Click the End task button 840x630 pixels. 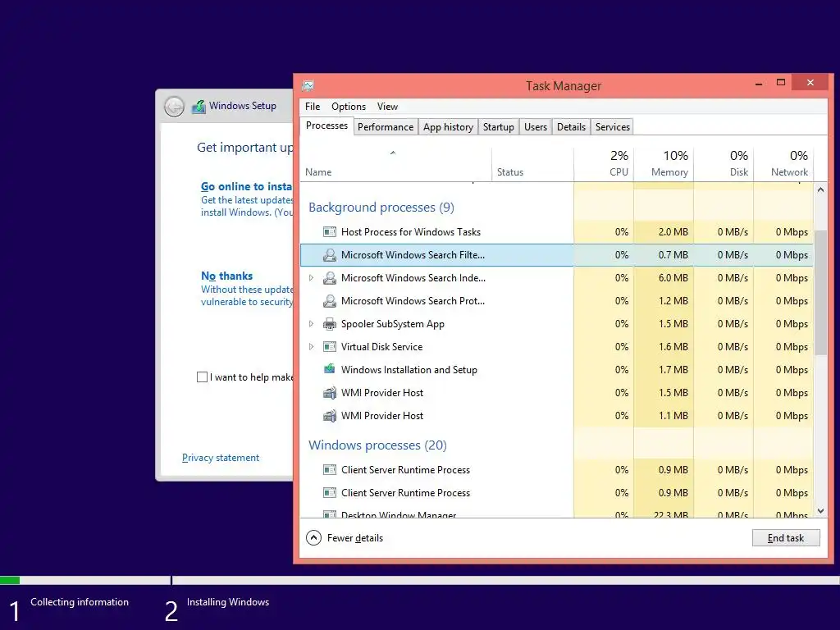click(x=785, y=538)
